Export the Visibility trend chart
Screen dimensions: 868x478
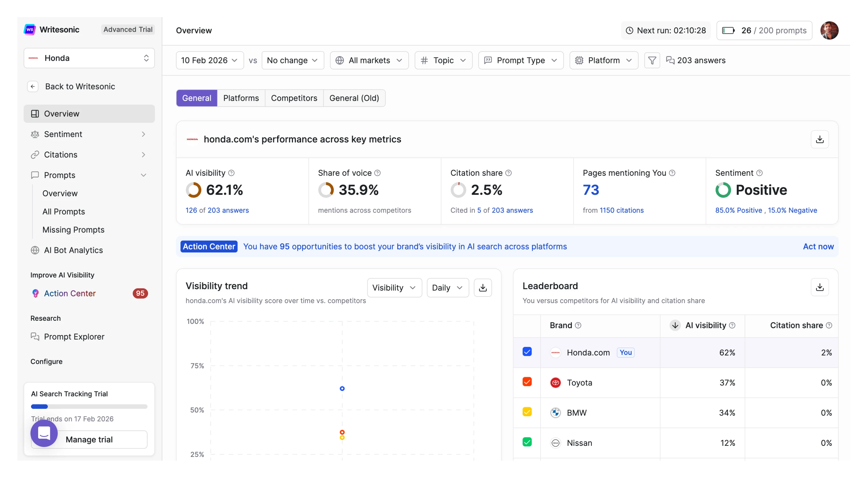tap(483, 287)
